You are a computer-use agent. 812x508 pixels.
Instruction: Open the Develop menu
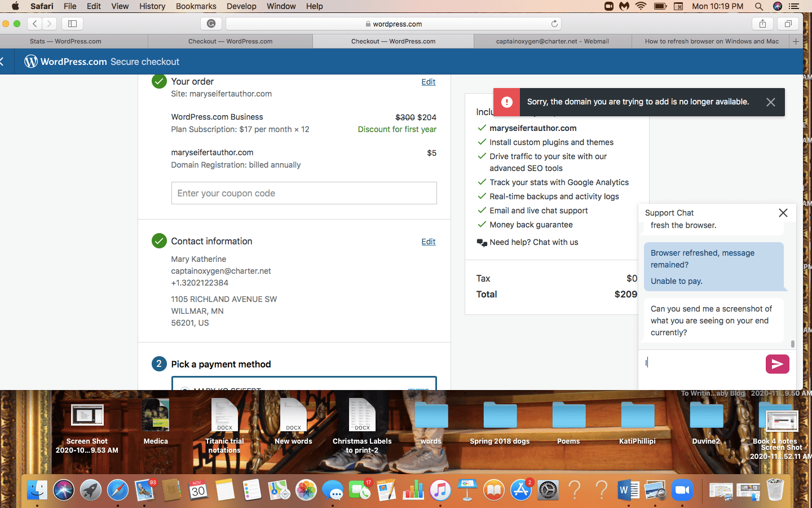pyautogui.click(x=241, y=6)
